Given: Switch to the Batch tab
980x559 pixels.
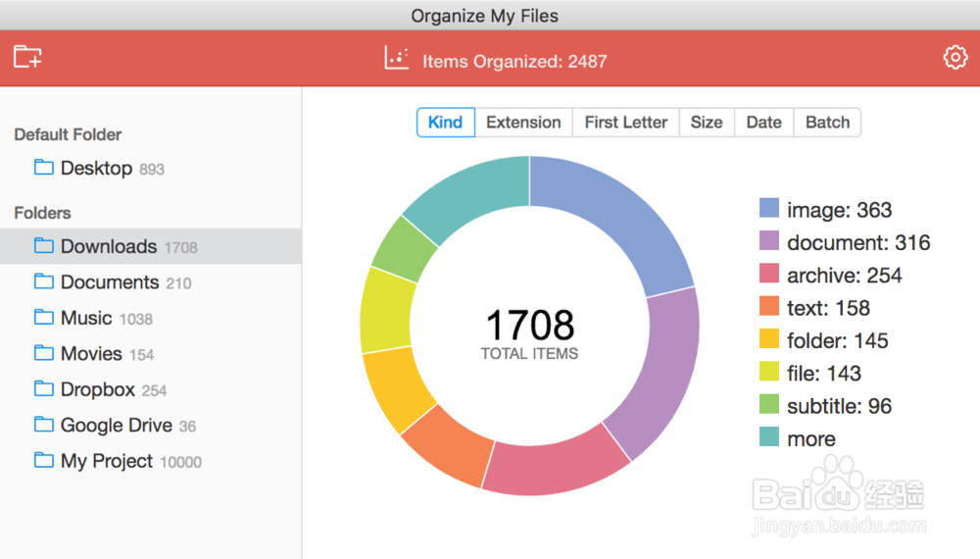Looking at the screenshot, I should 827,122.
